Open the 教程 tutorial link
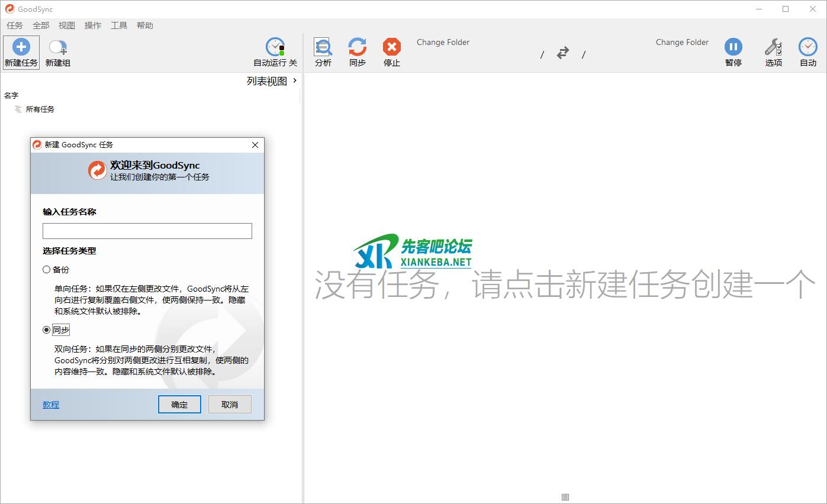This screenshot has width=827, height=504. [51, 405]
